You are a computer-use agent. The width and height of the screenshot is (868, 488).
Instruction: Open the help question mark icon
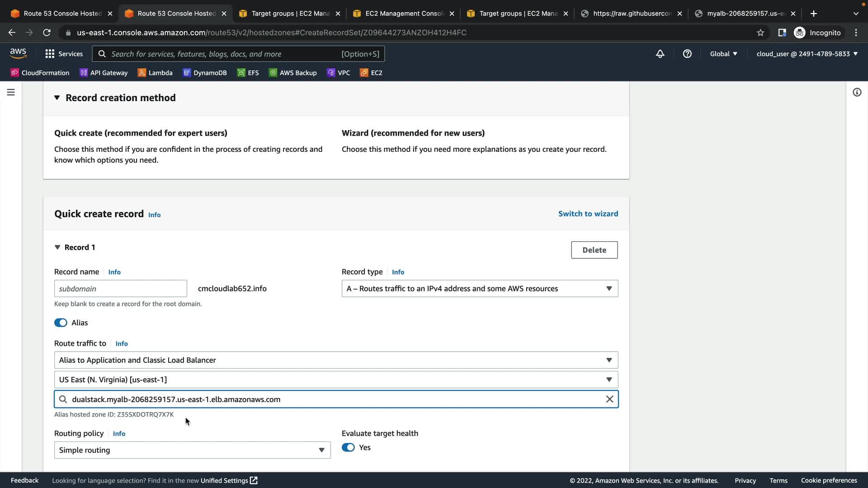coord(687,54)
